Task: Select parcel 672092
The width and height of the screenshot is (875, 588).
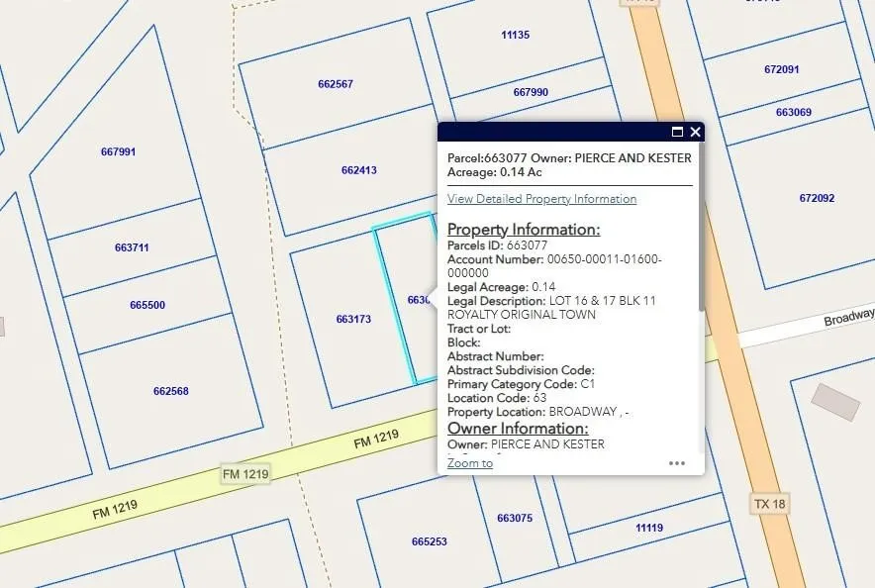Action: [817, 198]
